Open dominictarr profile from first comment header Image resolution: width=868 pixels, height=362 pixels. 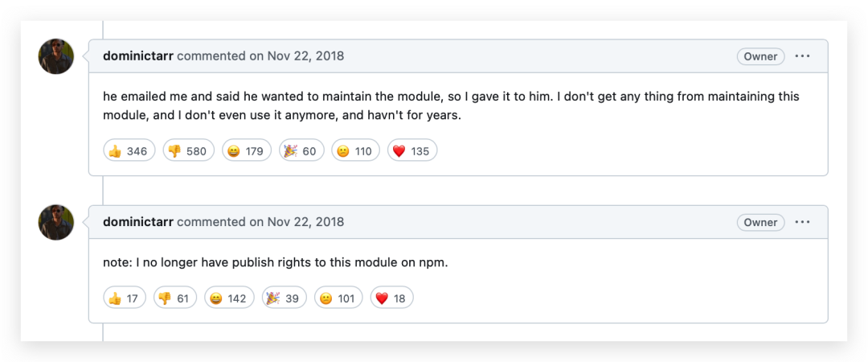138,56
